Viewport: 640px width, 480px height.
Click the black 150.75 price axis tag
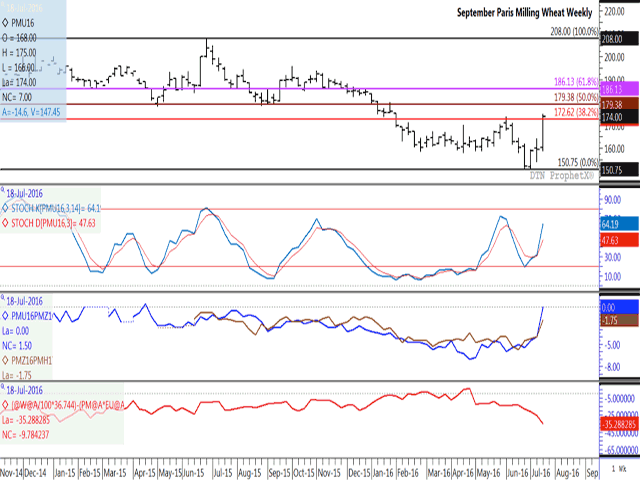click(620, 170)
